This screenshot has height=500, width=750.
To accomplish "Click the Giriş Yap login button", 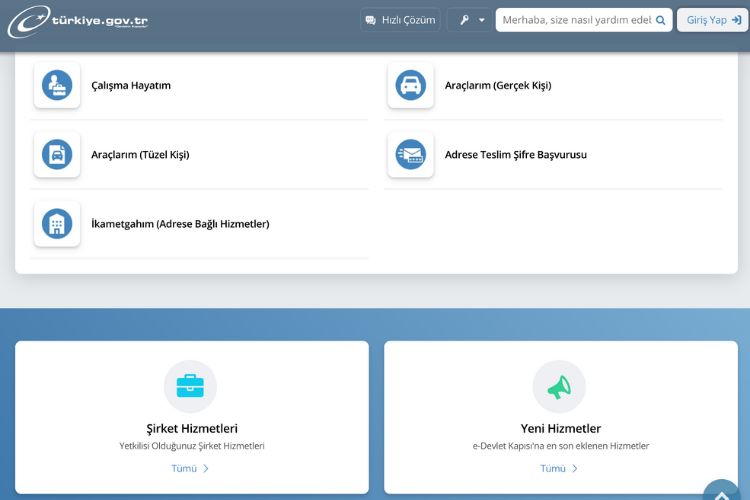I will 712,20.
